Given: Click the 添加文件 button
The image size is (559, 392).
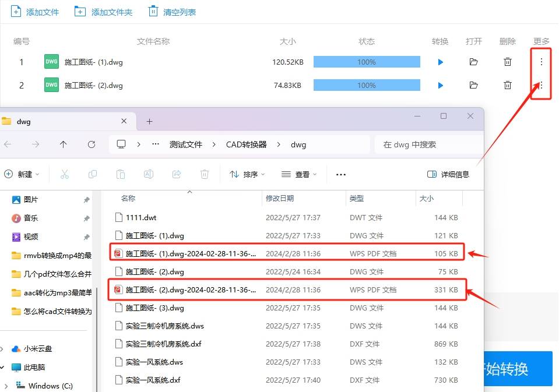Looking at the screenshot, I should coord(36,10).
